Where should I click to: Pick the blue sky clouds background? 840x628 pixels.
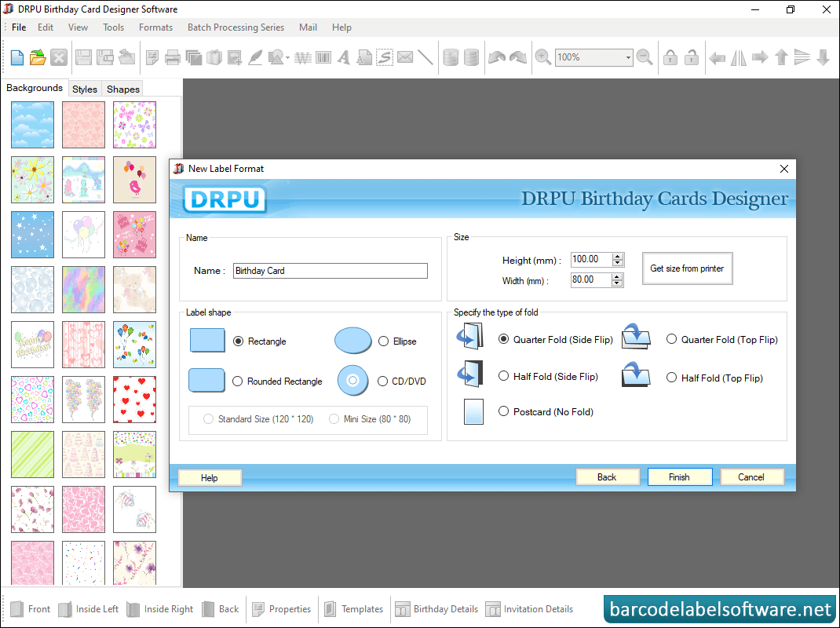click(33, 125)
